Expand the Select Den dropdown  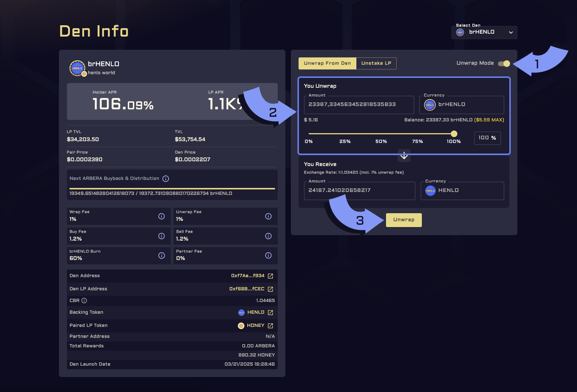(484, 33)
